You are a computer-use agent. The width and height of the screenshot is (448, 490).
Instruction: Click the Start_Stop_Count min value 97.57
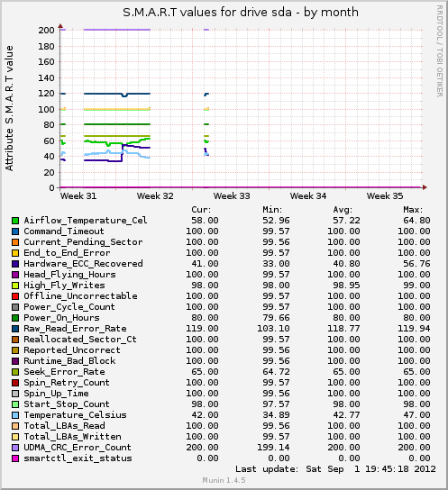pyautogui.click(x=276, y=404)
